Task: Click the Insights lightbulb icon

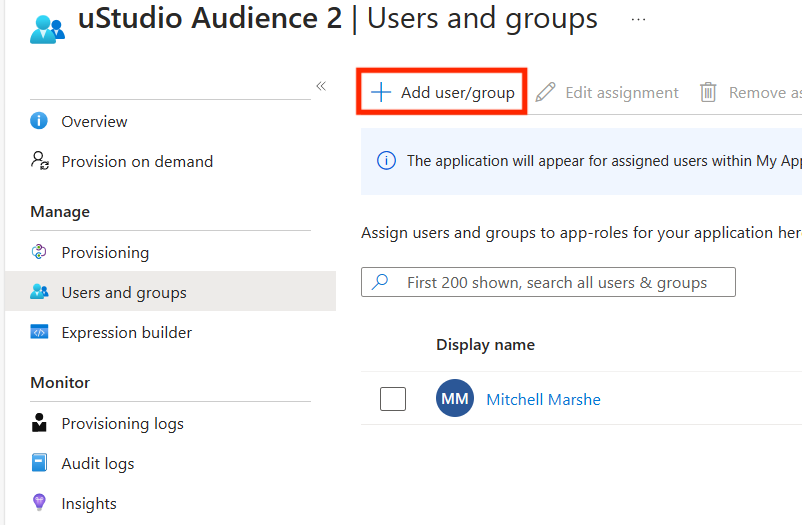Action: [39, 502]
